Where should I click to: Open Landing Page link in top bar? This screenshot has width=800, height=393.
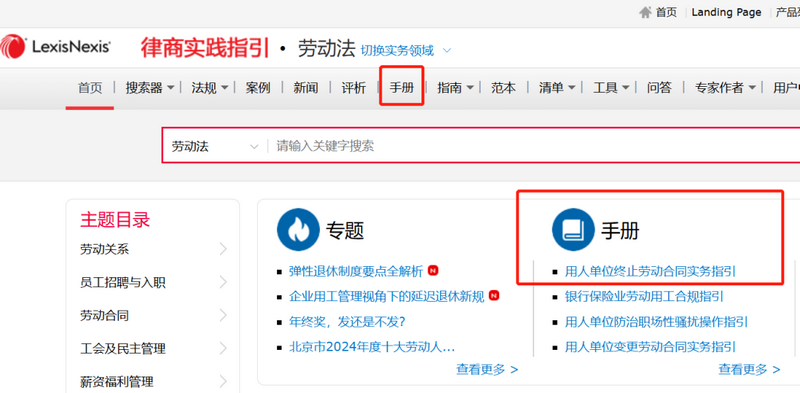point(726,12)
